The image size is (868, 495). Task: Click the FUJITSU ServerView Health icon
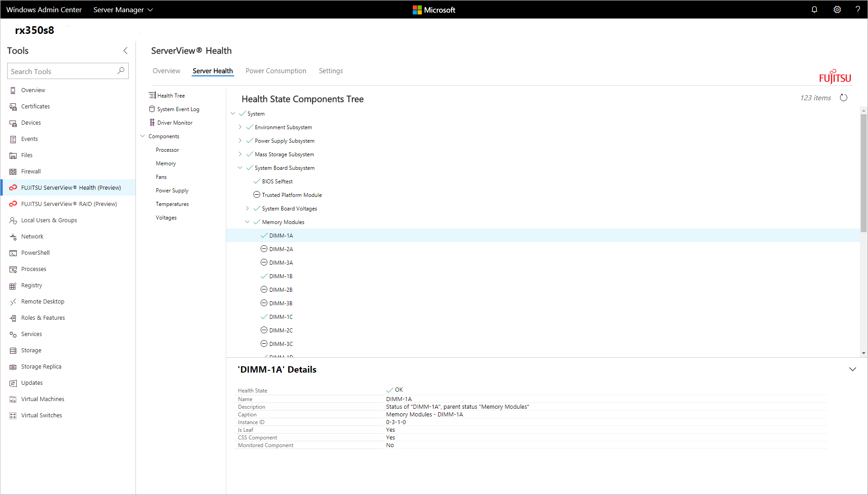click(13, 187)
